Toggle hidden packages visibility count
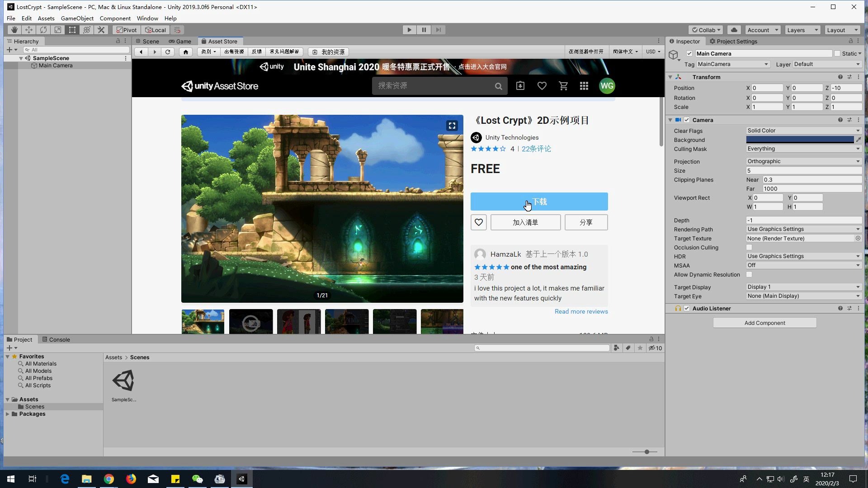 [x=655, y=348]
